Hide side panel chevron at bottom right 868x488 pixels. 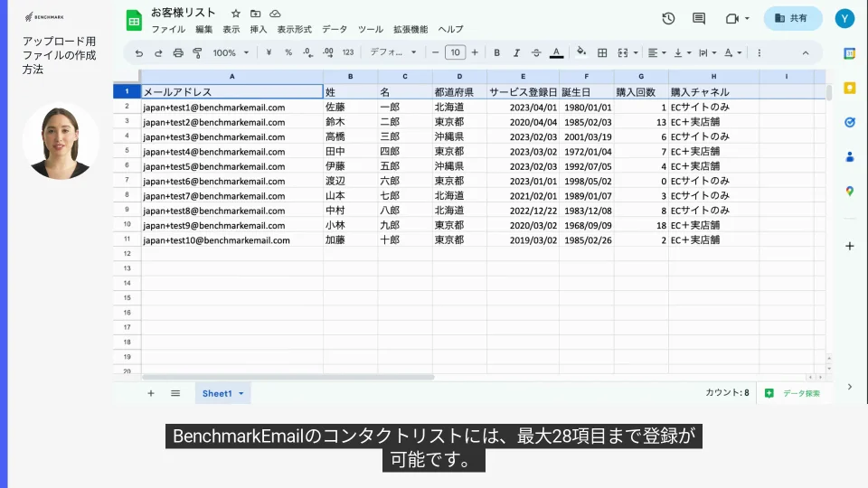coord(850,387)
